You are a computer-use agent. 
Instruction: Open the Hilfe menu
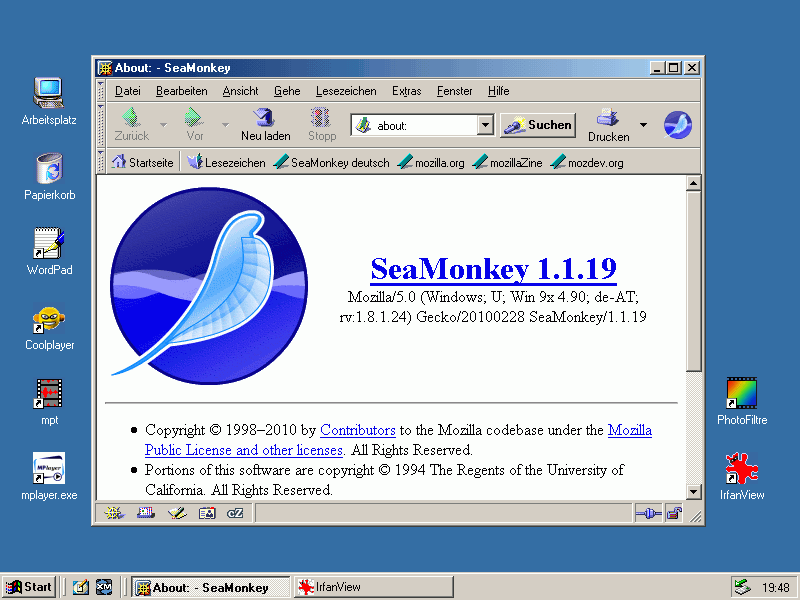[498, 91]
